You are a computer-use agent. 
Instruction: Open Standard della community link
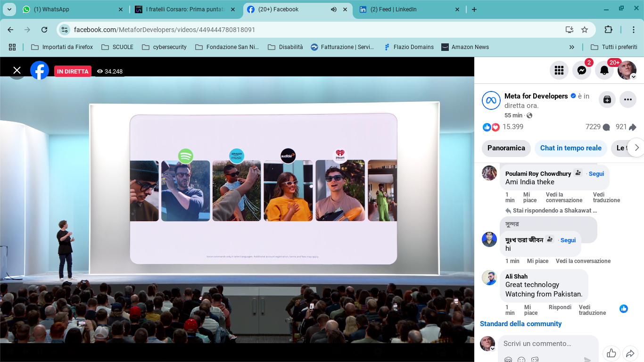pyautogui.click(x=520, y=324)
